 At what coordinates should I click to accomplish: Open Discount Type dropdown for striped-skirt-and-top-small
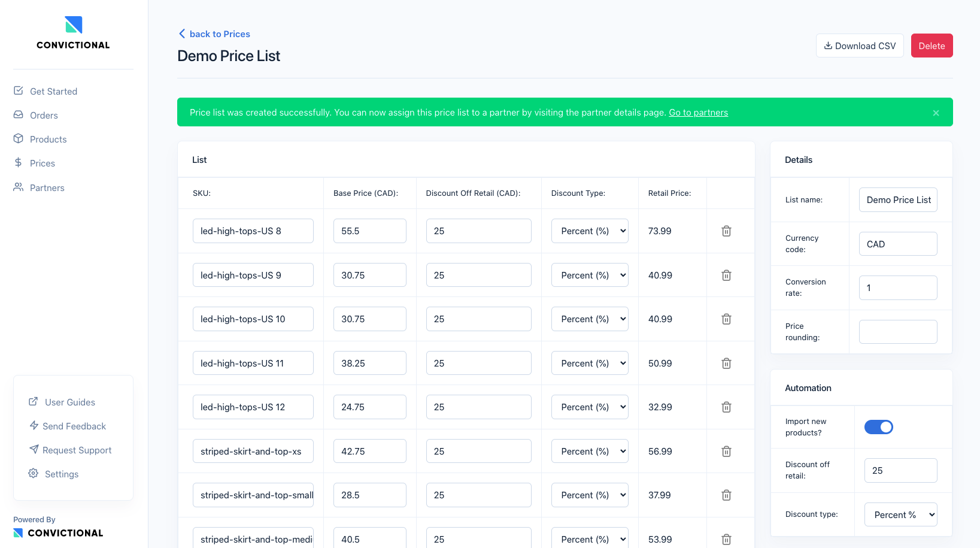589,495
